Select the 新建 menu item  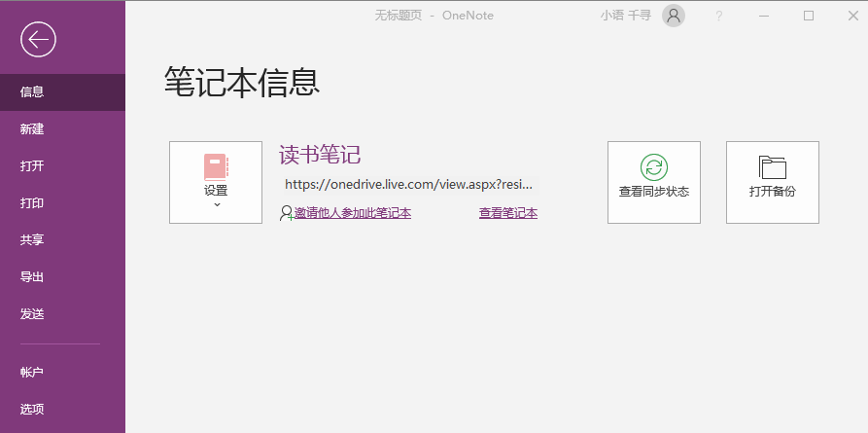[x=62, y=129]
